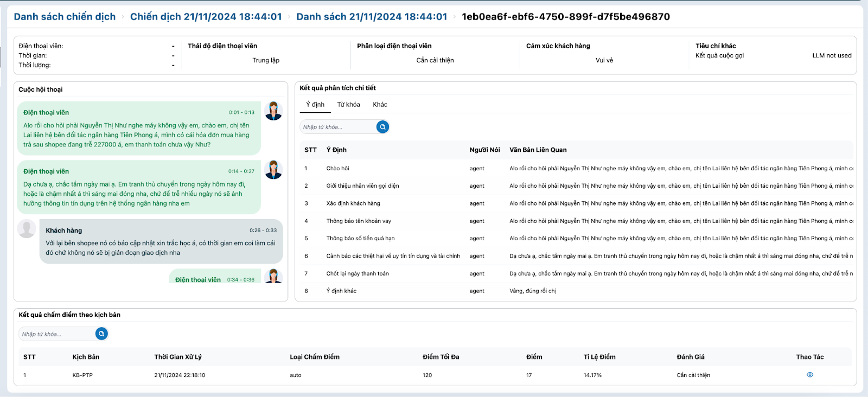Click the 'Kết quả cuộc gọi' label

pyautogui.click(x=719, y=55)
